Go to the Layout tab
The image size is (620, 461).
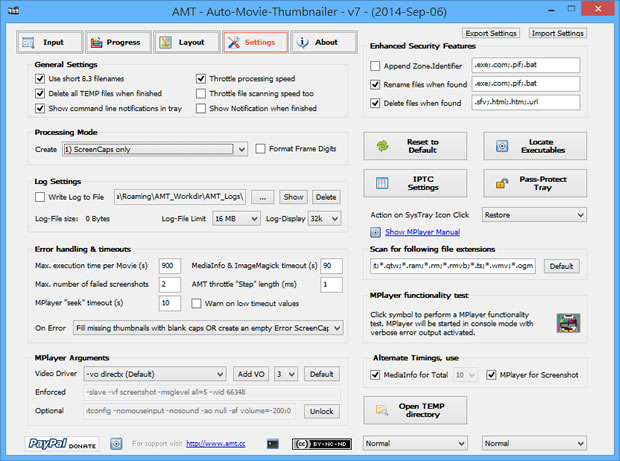tap(187, 42)
